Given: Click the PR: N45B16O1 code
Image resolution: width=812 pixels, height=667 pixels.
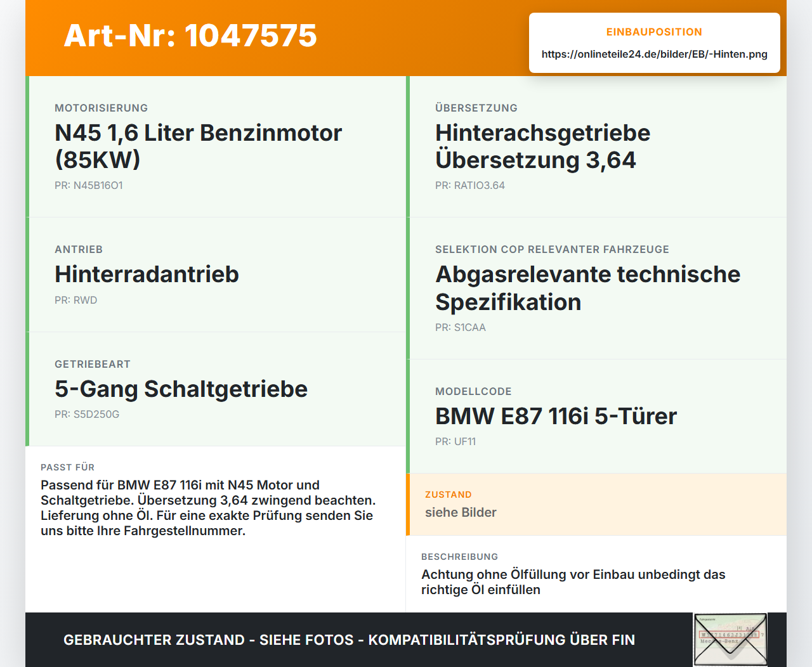Looking at the screenshot, I should pos(89,185).
